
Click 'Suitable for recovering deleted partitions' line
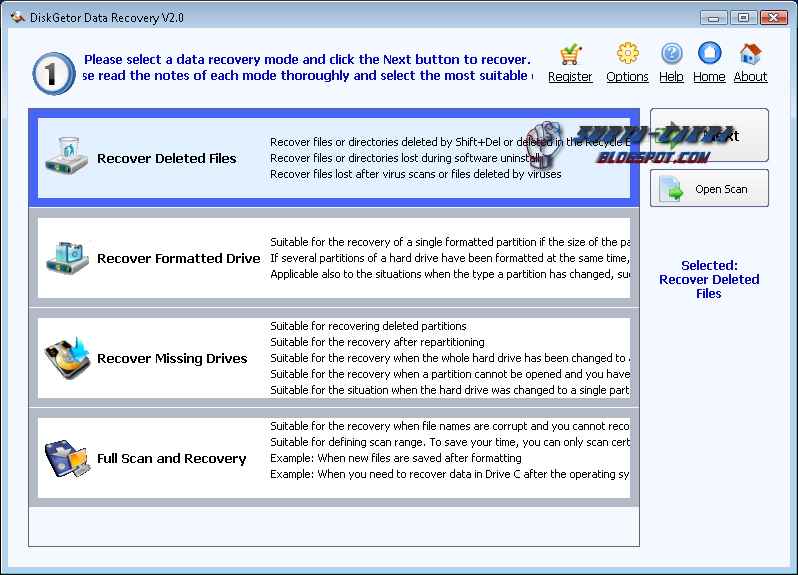[368, 326]
